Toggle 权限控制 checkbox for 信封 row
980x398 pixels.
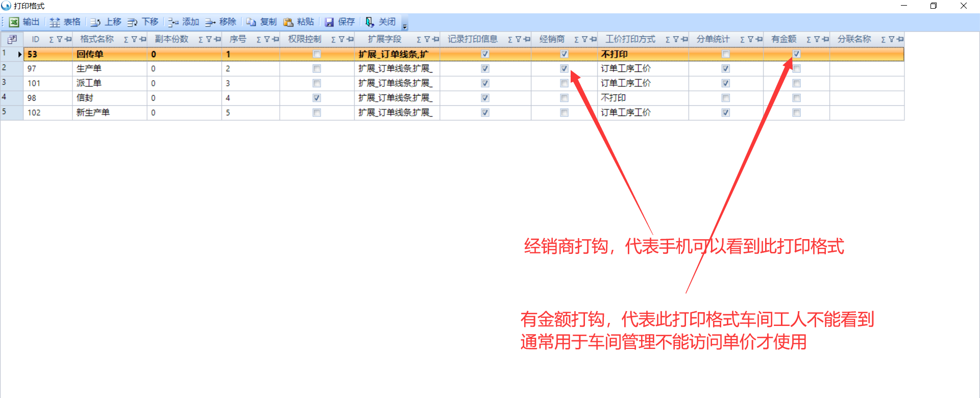pyautogui.click(x=316, y=98)
